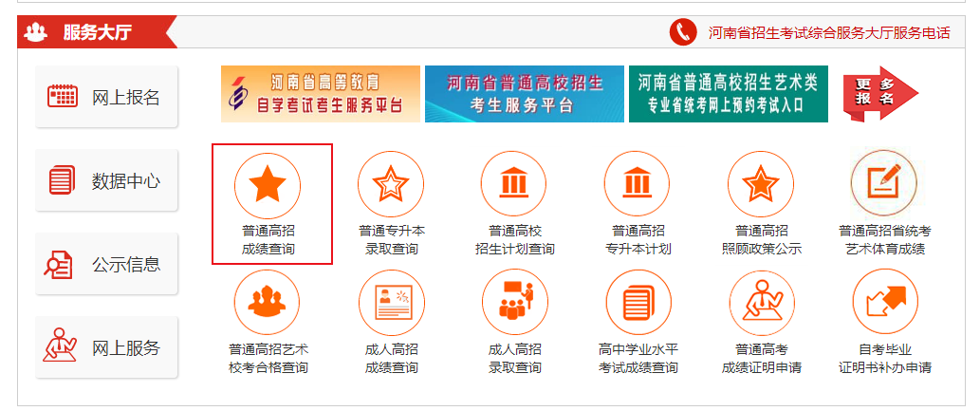This screenshot has width=980, height=411.
Task: Open 普通高招成绩查询 star icon
Action: 268,185
